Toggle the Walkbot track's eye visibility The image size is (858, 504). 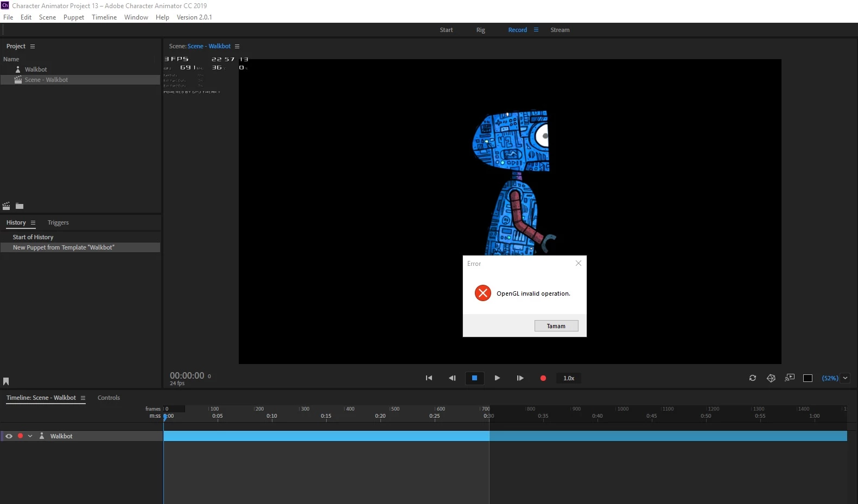tap(9, 436)
